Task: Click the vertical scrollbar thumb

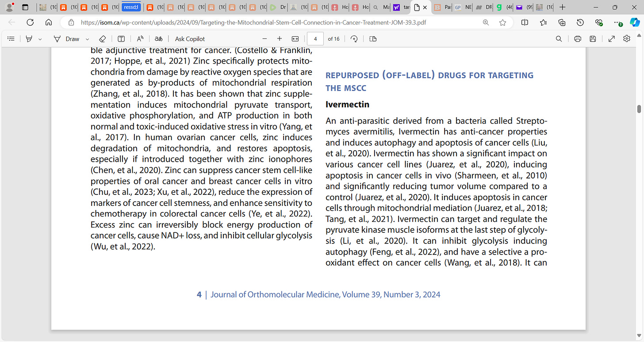Action: 639,109
